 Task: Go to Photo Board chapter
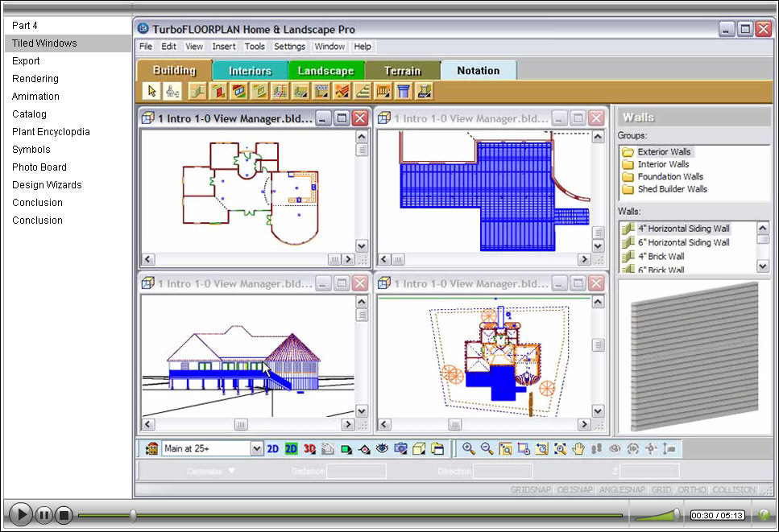[x=39, y=167]
